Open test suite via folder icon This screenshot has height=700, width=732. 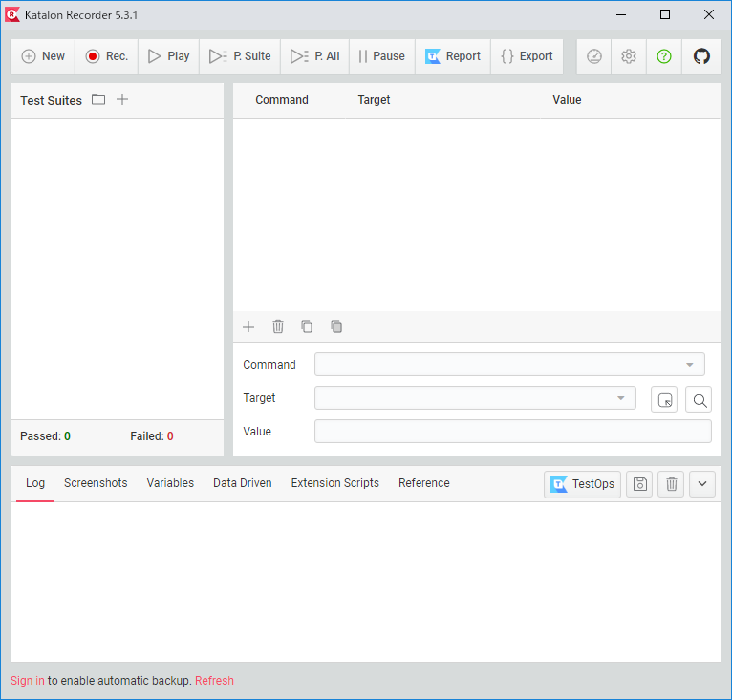98,99
